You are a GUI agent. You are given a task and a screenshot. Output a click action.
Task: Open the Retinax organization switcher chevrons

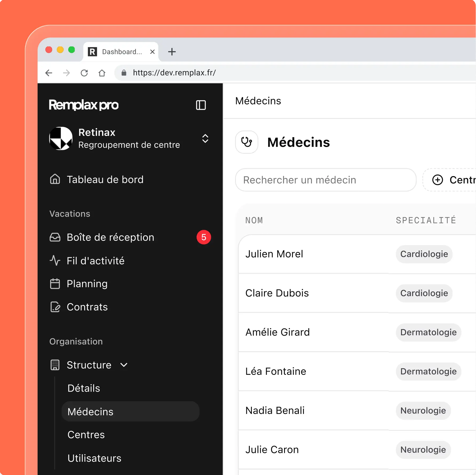click(x=205, y=139)
